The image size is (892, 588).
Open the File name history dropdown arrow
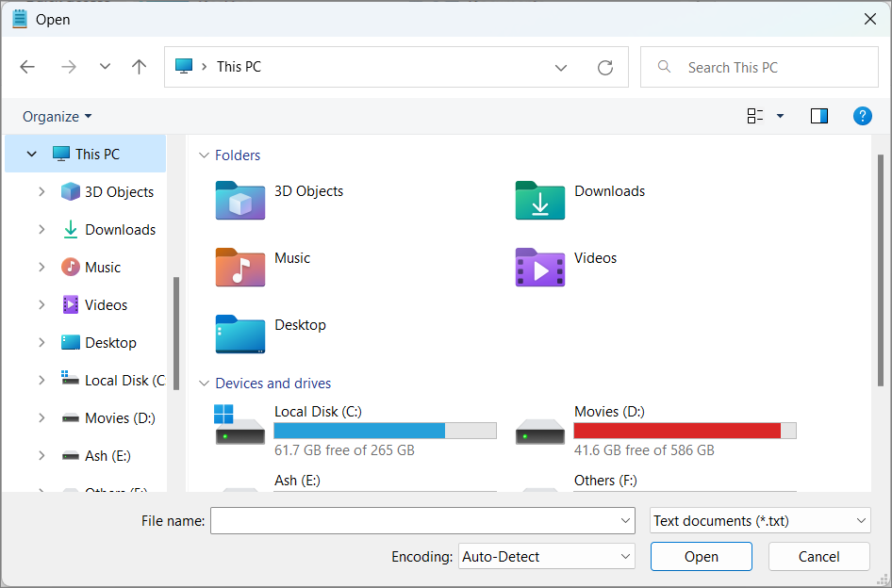[625, 521]
